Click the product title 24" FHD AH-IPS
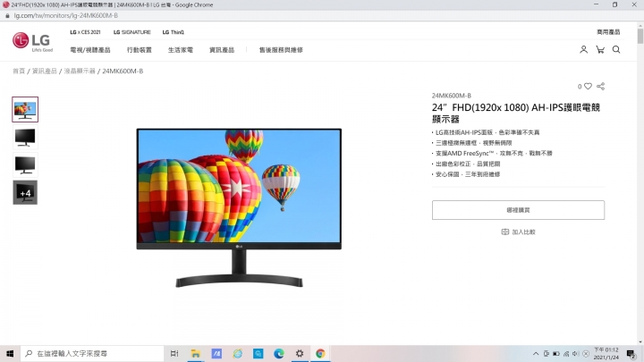This screenshot has width=644, height=362. click(x=516, y=114)
